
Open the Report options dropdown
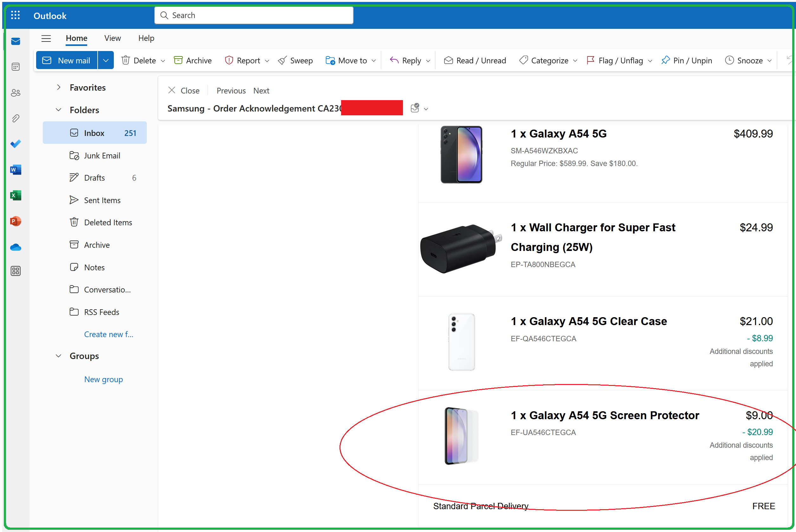267,61
